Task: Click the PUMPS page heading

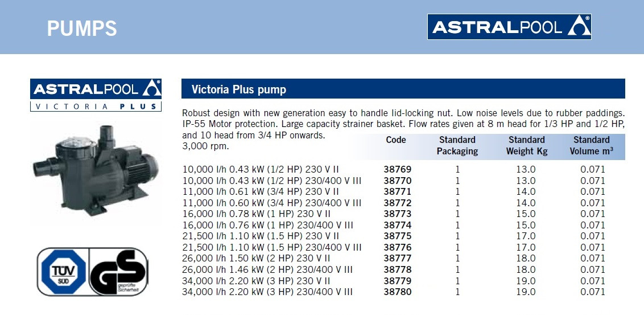Action: 82,28
